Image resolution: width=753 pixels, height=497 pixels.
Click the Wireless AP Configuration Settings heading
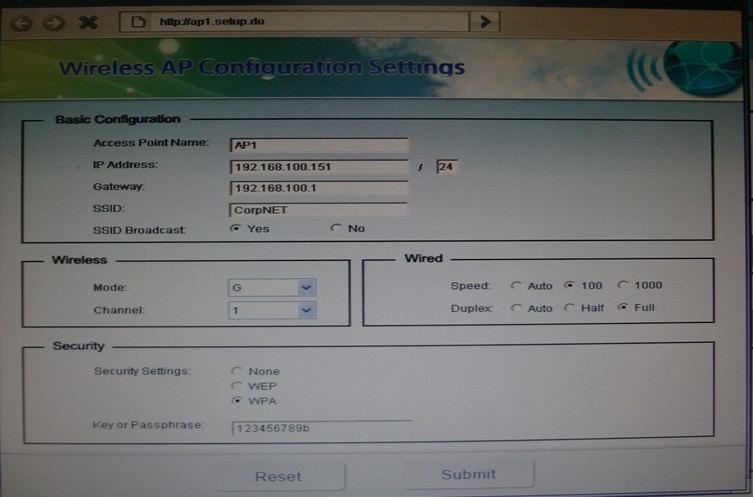point(262,68)
